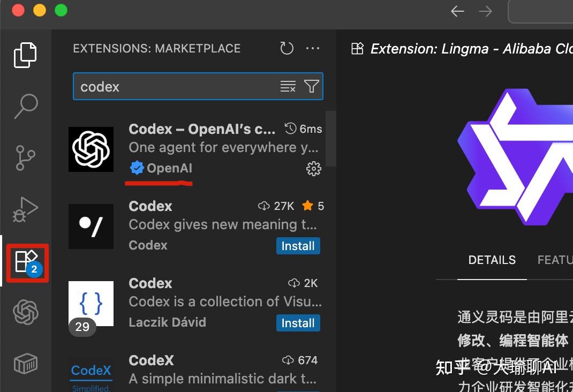Click the 6ms activation time indicator
Screen dimensions: 573x392
[x=303, y=129]
